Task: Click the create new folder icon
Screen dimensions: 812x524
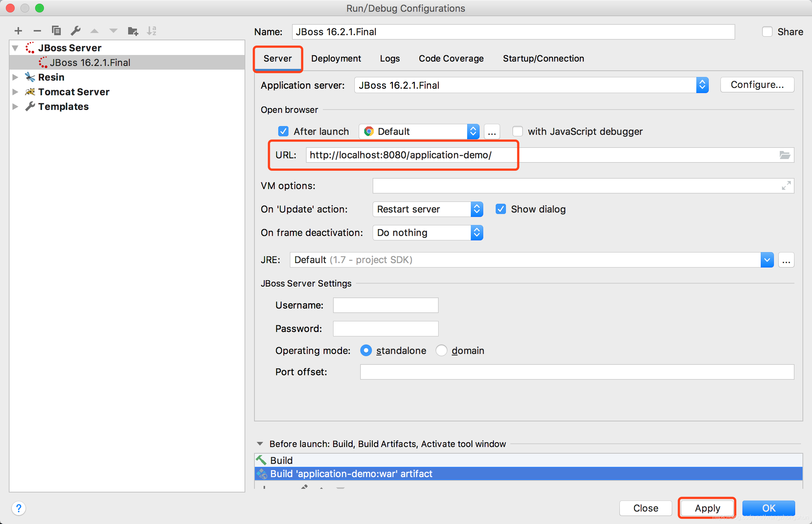Action: (133, 31)
